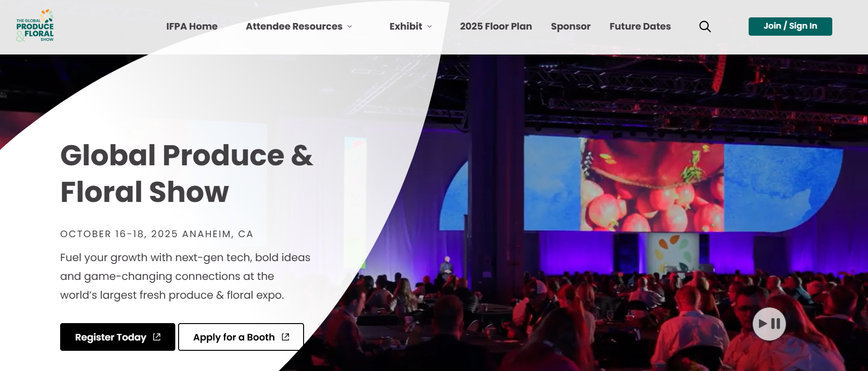This screenshot has height=371, width=868.
Task: Click the October 16-18, 2025 Anaheim text
Action: pyautogui.click(x=156, y=234)
